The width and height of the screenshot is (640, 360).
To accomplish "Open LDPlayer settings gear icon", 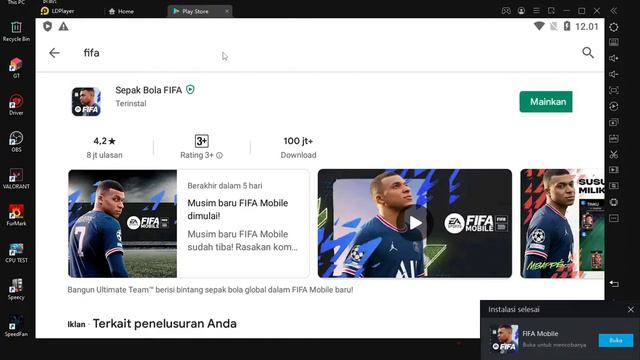I will tap(613, 27).
